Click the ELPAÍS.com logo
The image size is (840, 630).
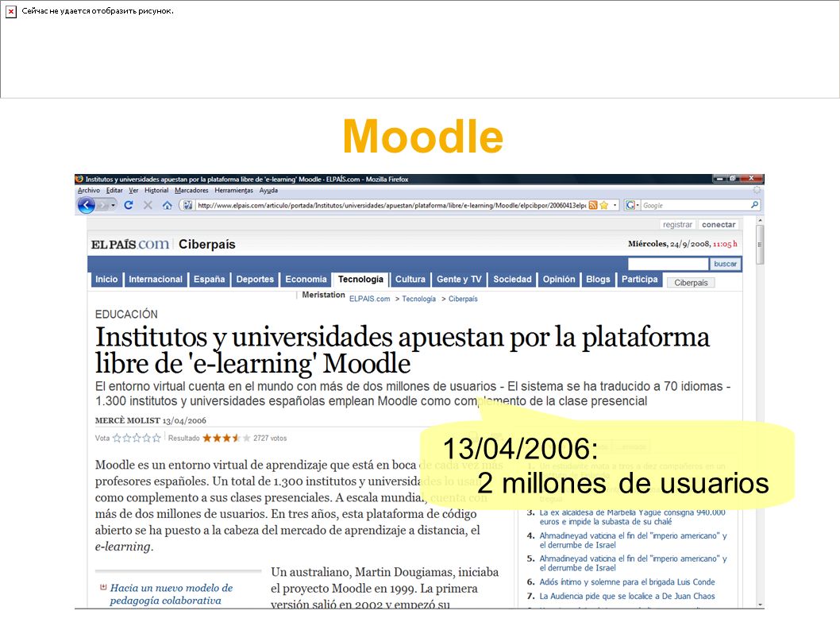click(x=130, y=245)
